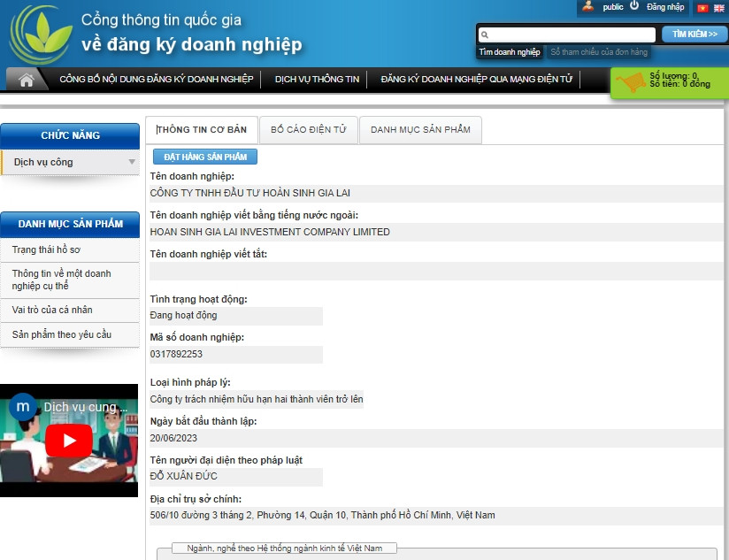Click the YouTube channel 'm' avatar
Image resolution: width=729 pixels, height=560 pixels.
(x=23, y=407)
